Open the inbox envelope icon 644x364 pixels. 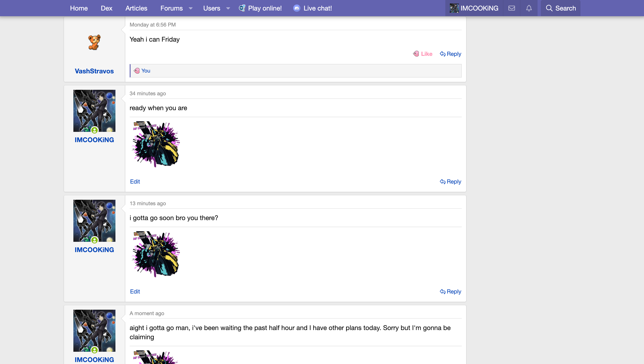(x=511, y=8)
